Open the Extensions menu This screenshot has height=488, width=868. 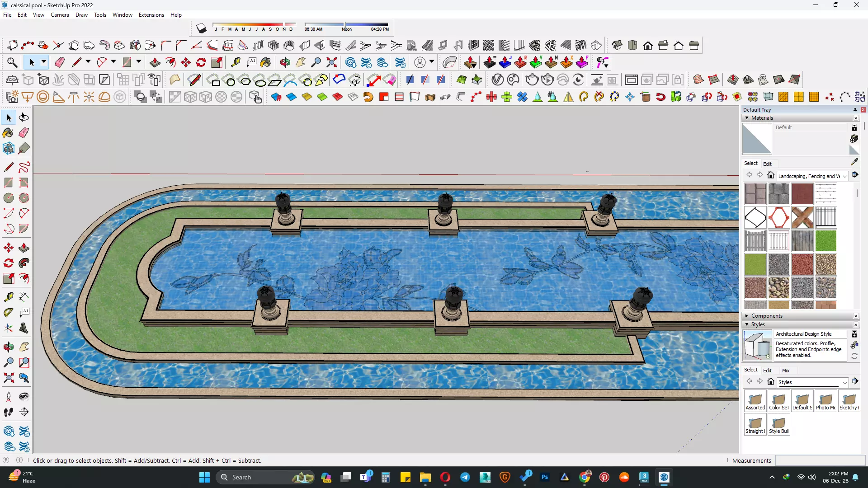(151, 15)
